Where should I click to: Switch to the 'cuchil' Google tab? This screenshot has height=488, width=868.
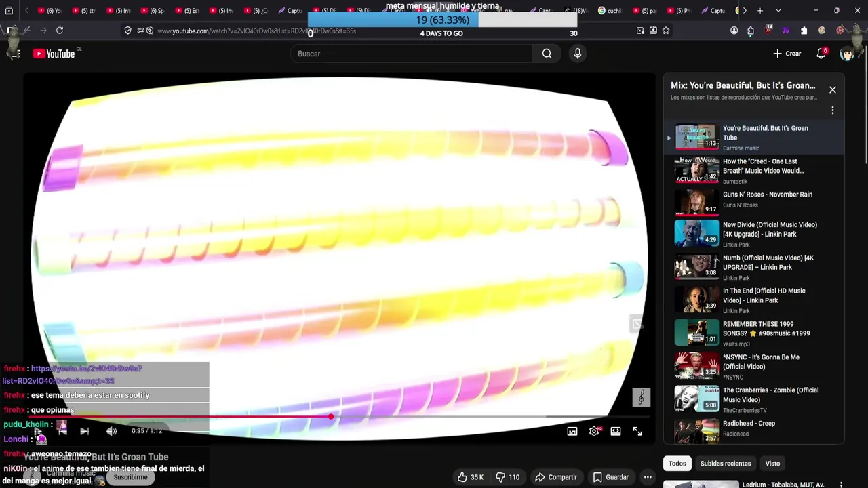(610, 11)
